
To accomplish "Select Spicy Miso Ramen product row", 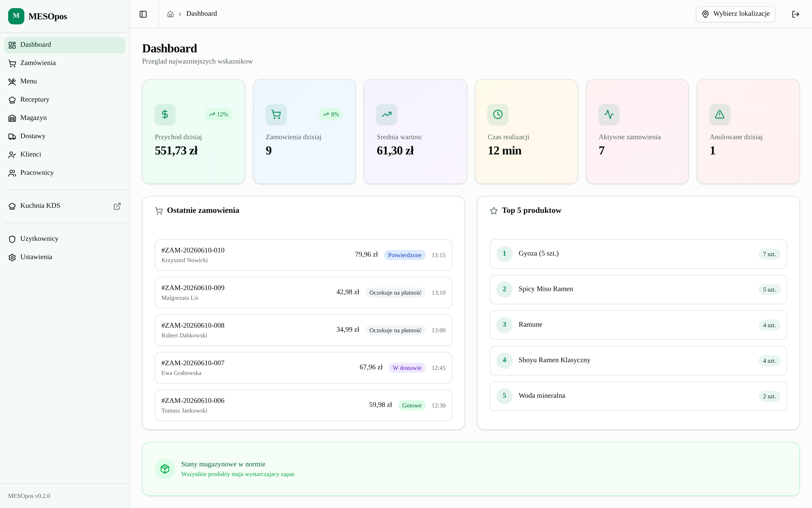I will coord(638,290).
